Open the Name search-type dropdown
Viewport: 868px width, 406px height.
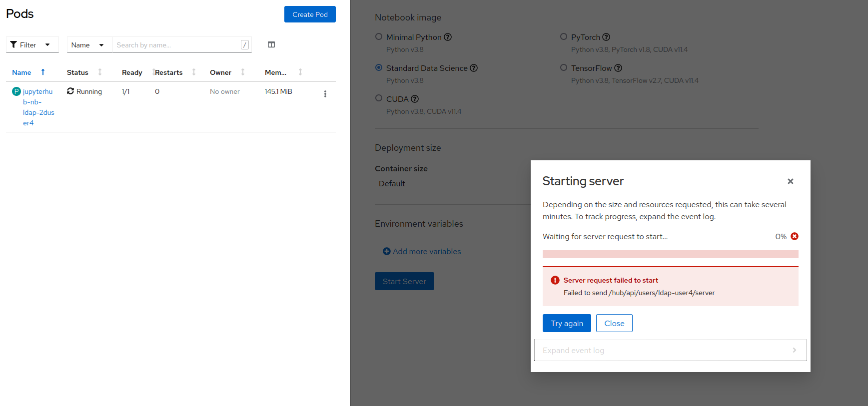88,45
